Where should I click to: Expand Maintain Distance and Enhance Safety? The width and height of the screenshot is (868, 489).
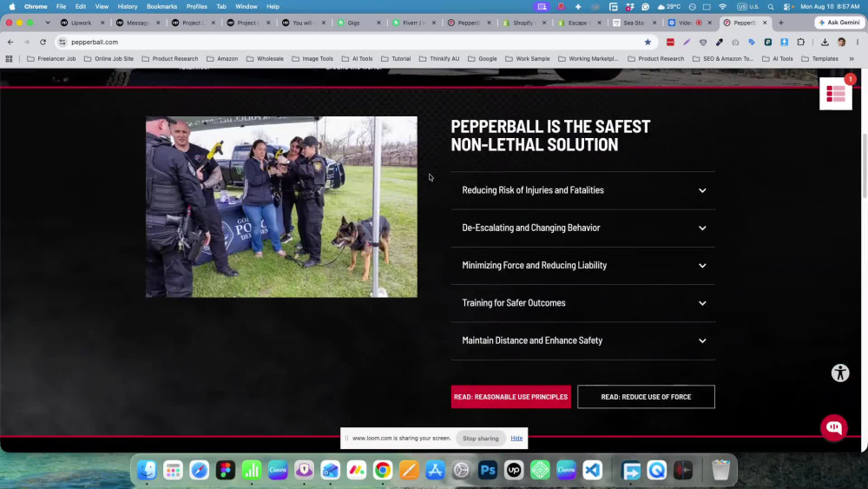[x=583, y=341]
